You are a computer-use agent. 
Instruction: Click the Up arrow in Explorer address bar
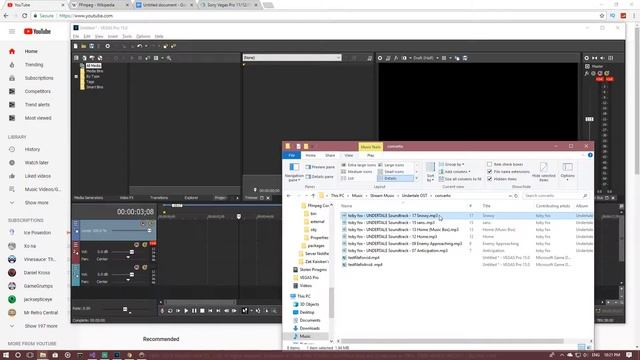click(x=313, y=196)
